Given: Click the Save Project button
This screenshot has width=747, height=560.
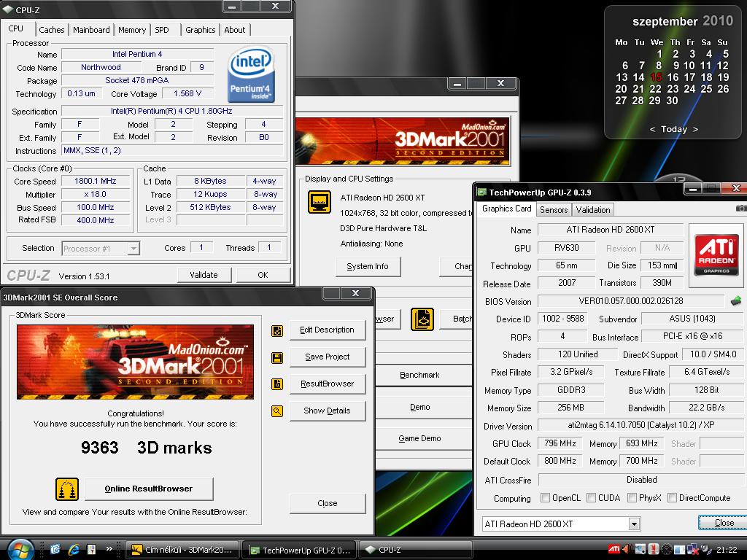Looking at the screenshot, I should click(x=328, y=357).
